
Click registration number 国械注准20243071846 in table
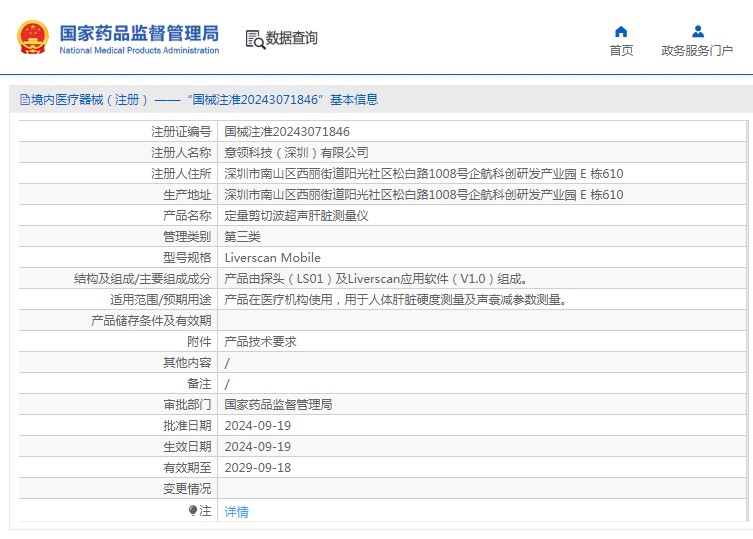[287, 132]
